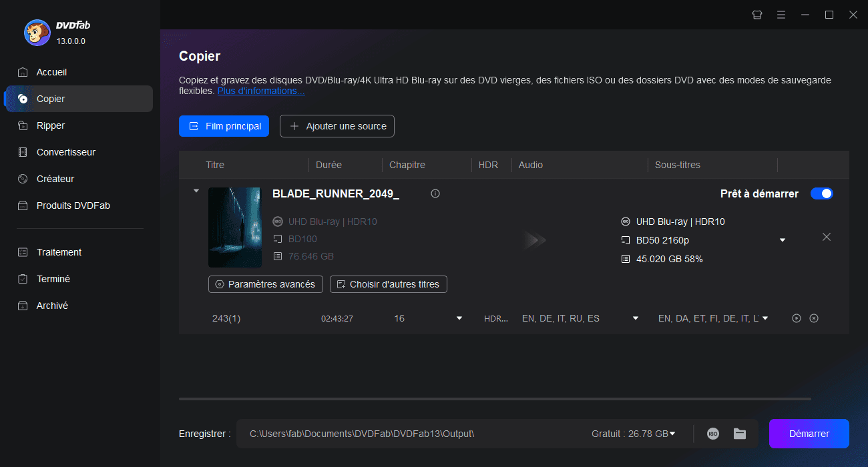Toggle the Prêt à démarrer switch

821,193
